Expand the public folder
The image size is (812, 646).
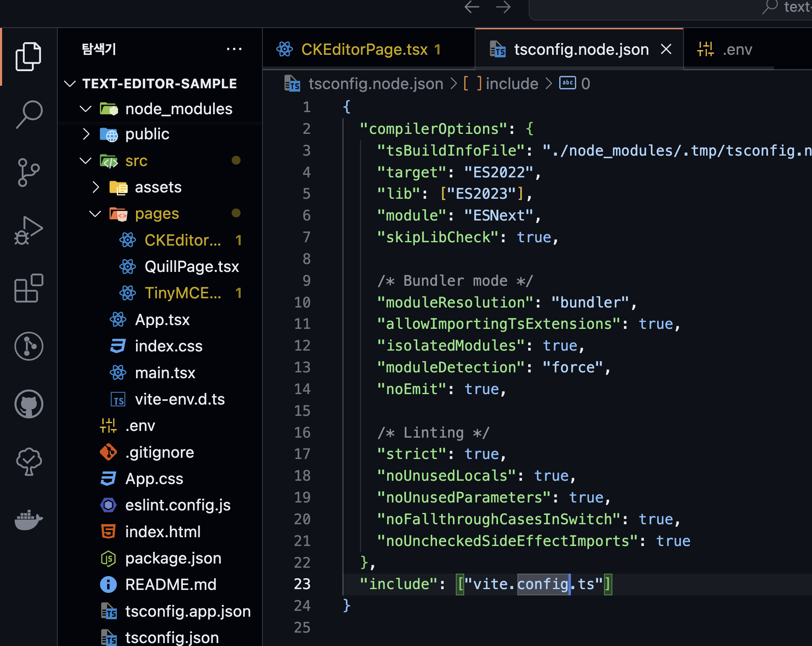click(86, 134)
